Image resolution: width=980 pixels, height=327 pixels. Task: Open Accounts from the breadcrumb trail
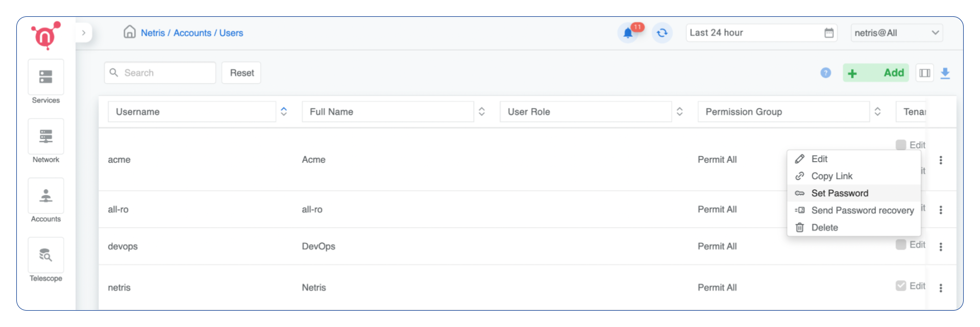192,33
